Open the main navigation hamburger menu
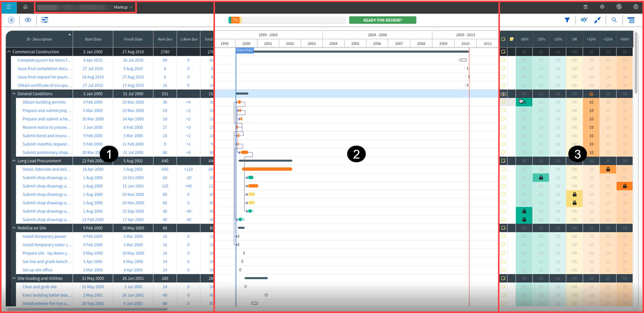The width and height of the screenshot is (644, 313). click(8, 7)
